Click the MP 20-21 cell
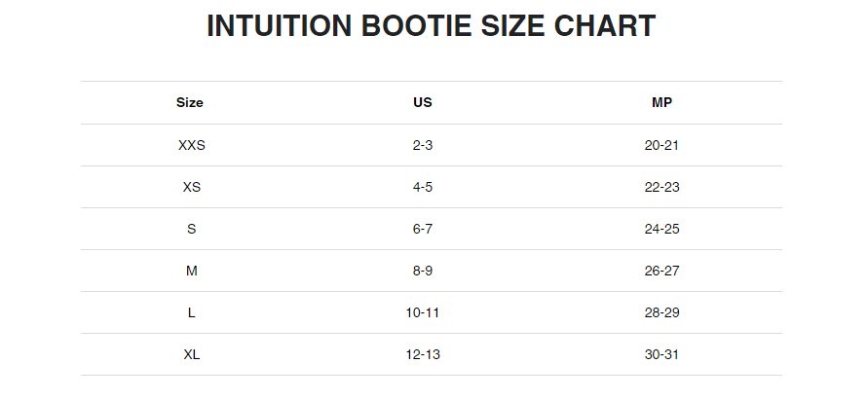 coord(661,145)
